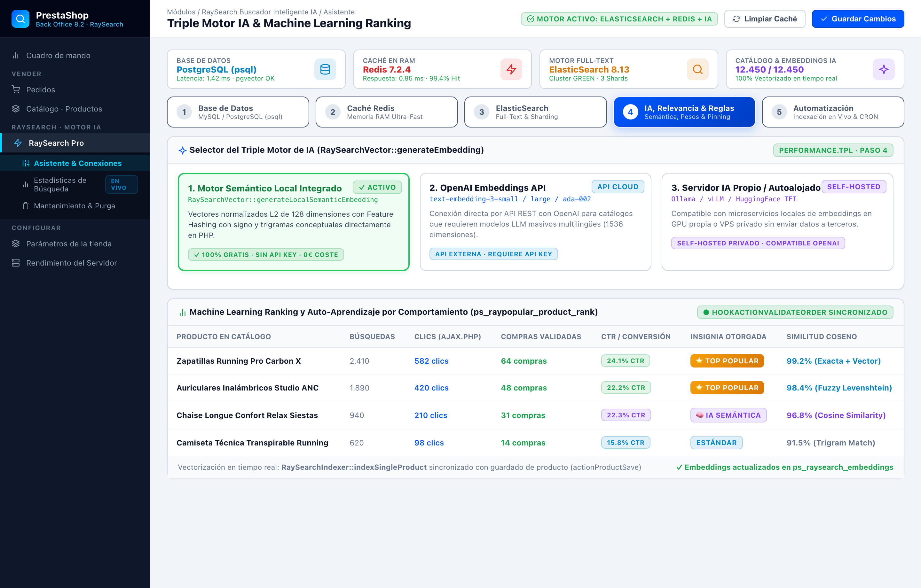Open Mantenimiento & Purga menu item
921x588 pixels.
click(x=75, y=206)
